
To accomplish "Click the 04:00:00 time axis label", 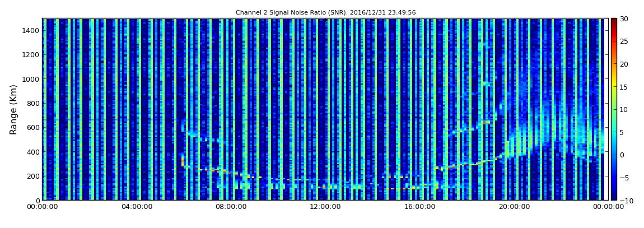I will [x=137, y=207].
